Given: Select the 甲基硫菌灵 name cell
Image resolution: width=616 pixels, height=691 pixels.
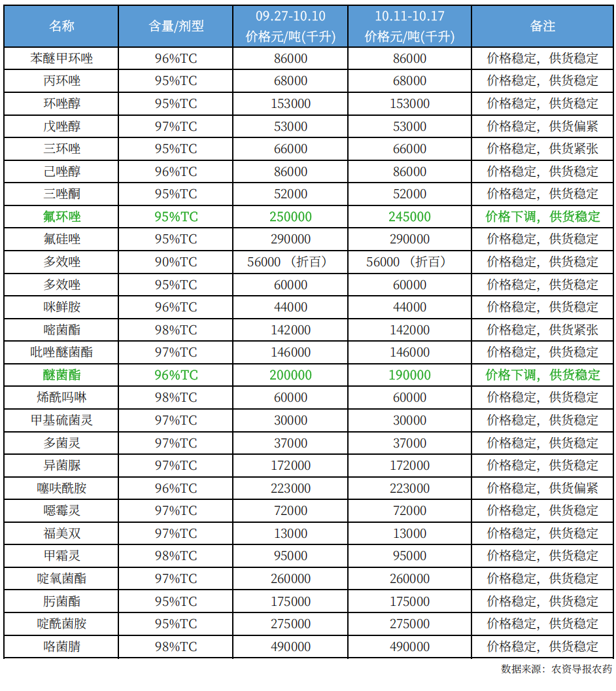Looking at the screenshot, I should pos(61,420).
